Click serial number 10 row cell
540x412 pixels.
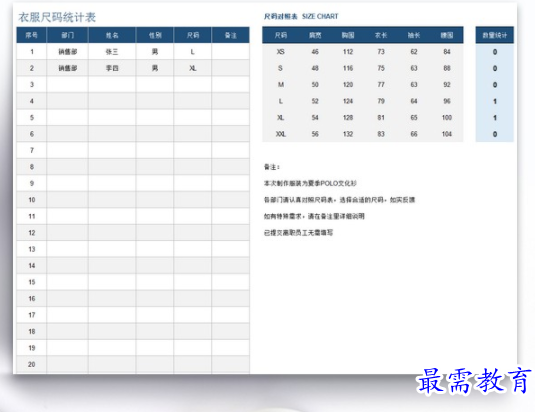click(x=32, y=200)
